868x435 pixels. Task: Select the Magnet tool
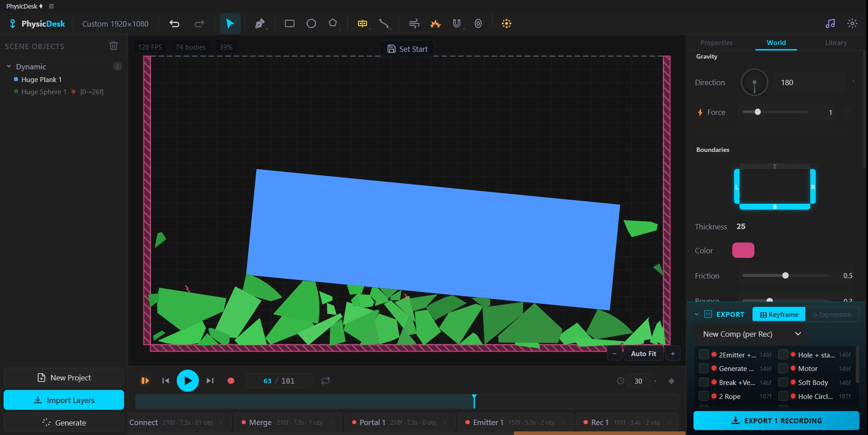click(457, 23)
